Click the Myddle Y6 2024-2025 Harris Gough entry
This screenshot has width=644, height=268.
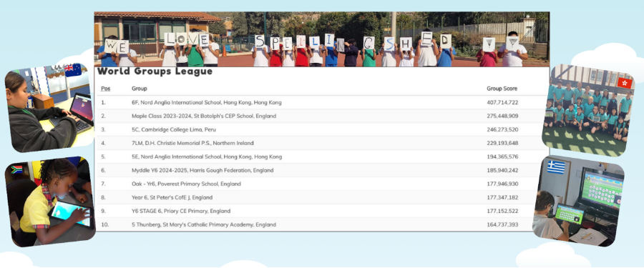point(203,170)
